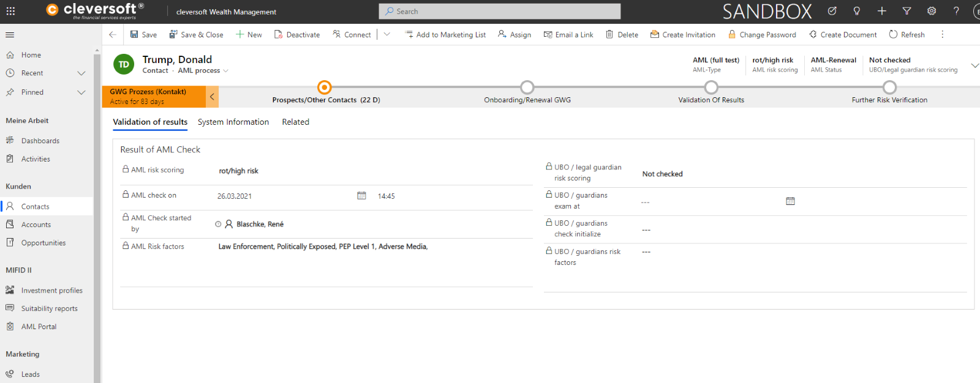Open the Connect dropdown arrow
Screen dimensions: 980x383
tap(386, 35)
